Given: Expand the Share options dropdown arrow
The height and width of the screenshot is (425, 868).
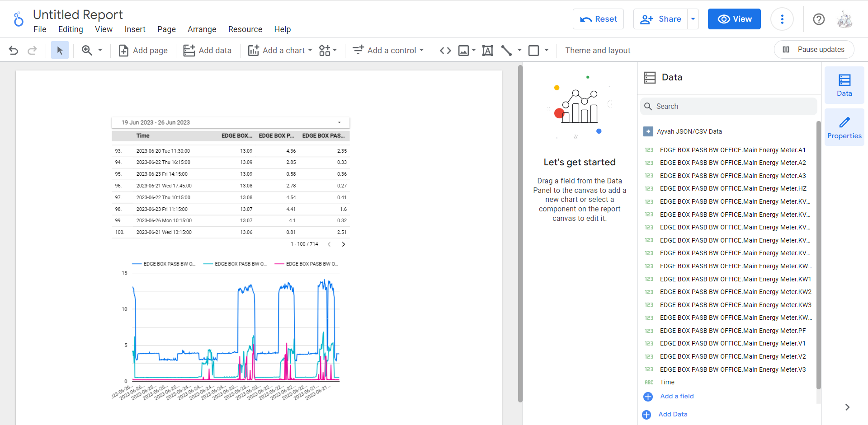Looking at the screenshot, I should (x=693, y=19).
